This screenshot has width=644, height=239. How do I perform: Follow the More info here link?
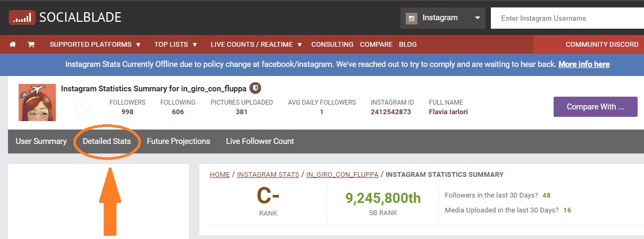[x=584, y=64]
